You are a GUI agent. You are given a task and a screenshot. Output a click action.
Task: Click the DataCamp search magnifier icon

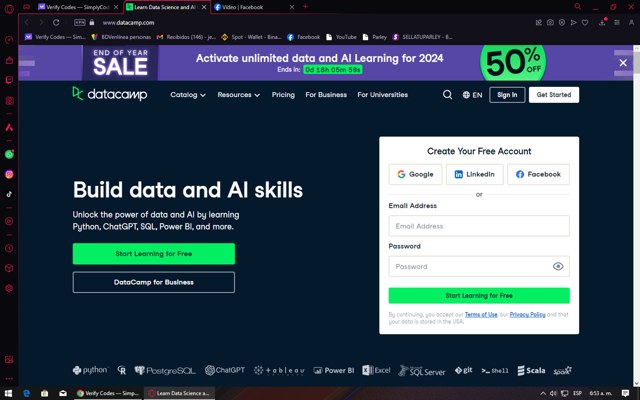(447, 95)
